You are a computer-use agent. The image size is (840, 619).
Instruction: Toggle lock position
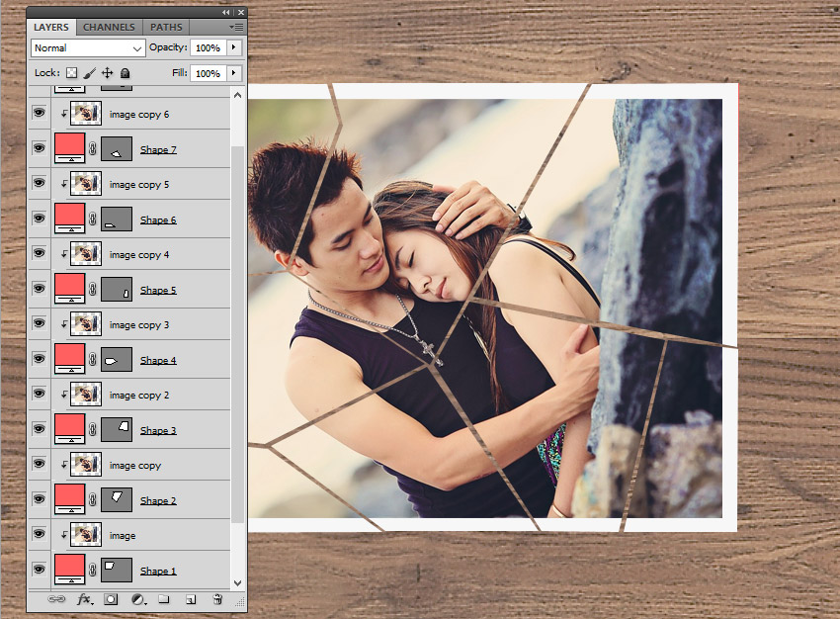point(107,73)
